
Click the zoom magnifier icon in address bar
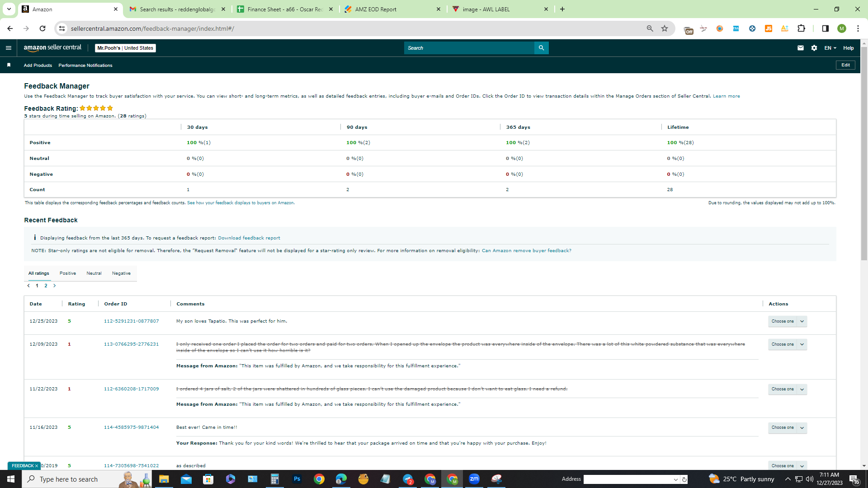pos(650,28)
